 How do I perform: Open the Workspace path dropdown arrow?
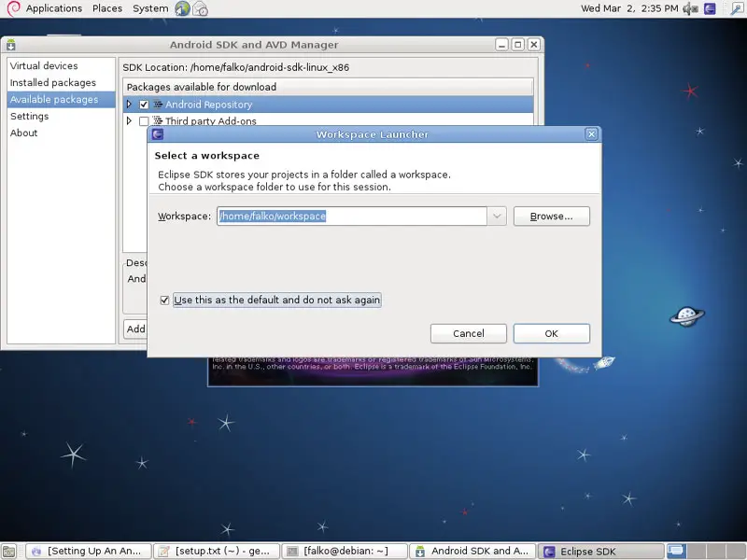(497, 217)
